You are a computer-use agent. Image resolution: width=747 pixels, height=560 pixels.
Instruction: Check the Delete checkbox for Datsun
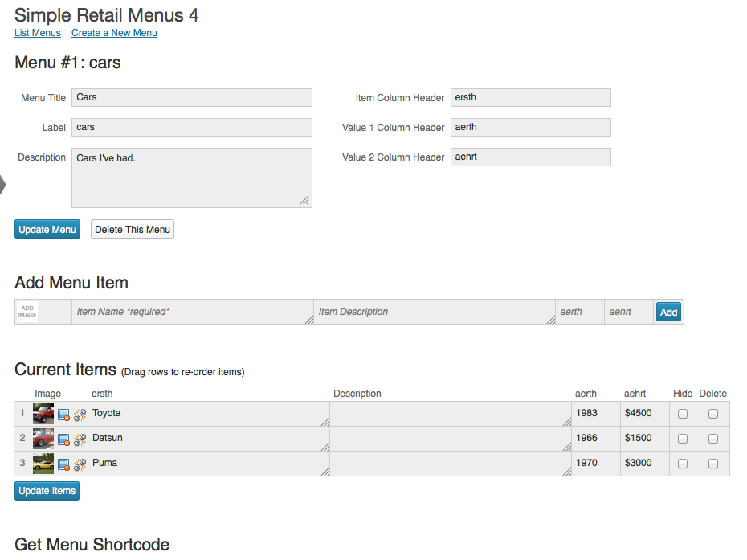pos(713,439)
